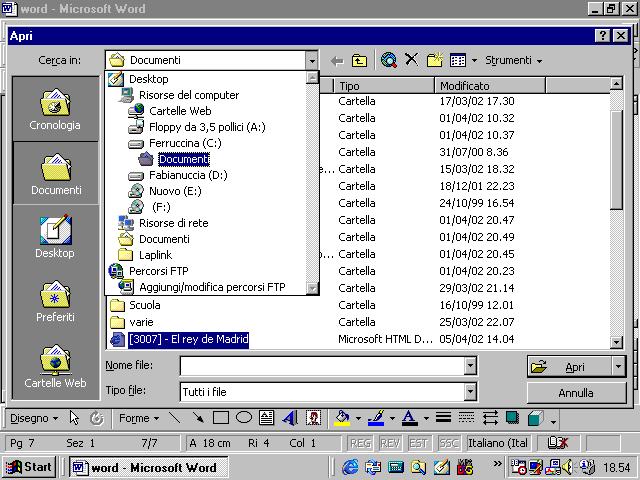Open the Disegno menu
640x480 pixels.
point(34,418)
